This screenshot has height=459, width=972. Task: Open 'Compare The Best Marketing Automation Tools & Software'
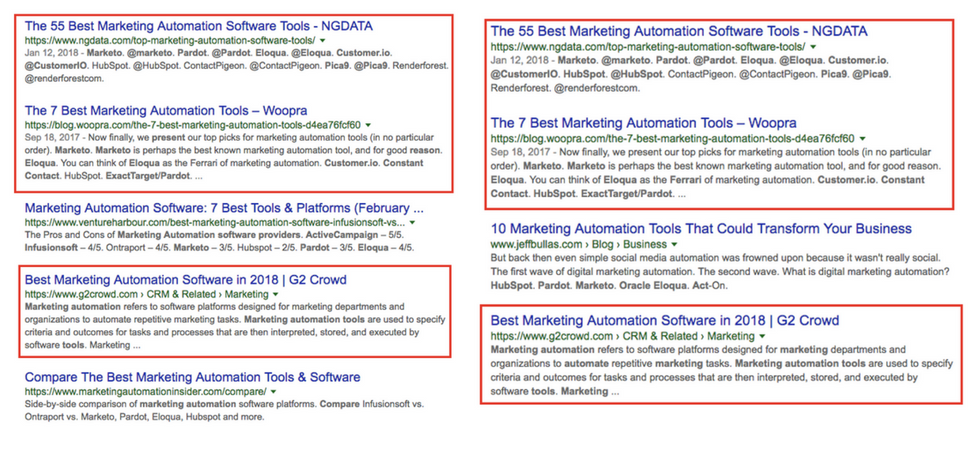tap(192, 377)
